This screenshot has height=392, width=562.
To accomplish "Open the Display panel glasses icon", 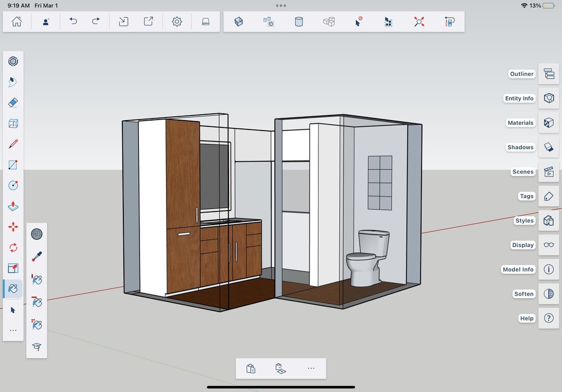I will tap(549, 245).
